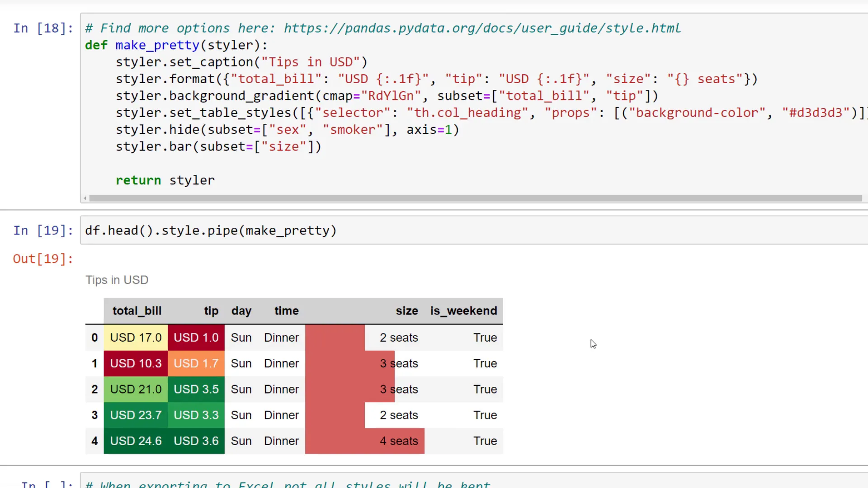
Task: Select the tip column header
Action: (211, 311)
